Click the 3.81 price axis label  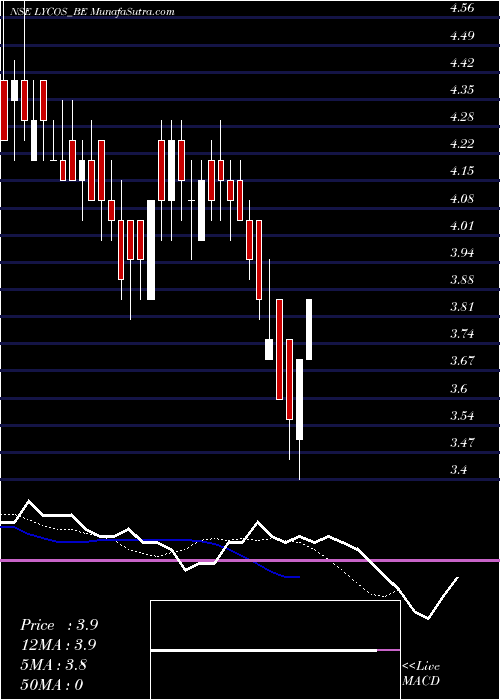(463, 307)
